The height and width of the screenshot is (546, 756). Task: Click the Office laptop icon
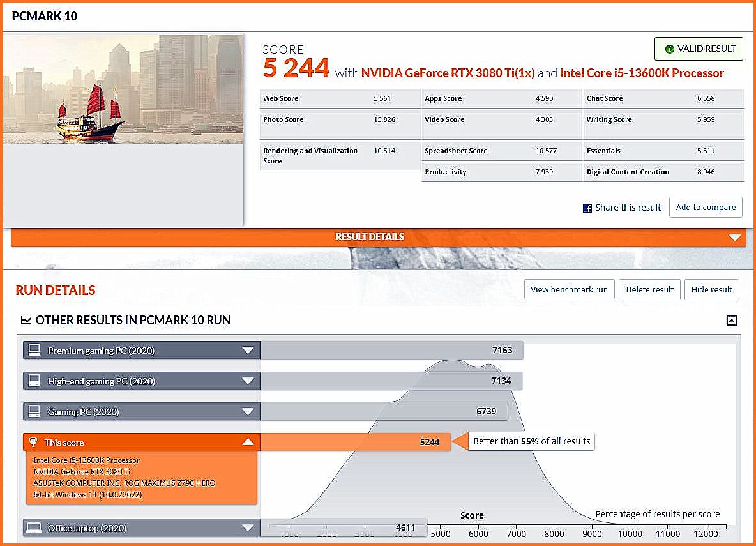click(34, 527)
